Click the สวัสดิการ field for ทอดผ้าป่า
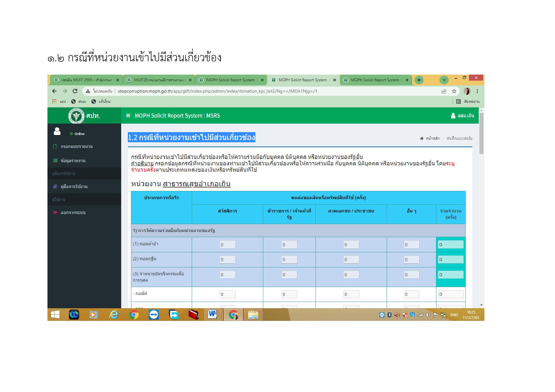555x392 pixels. pos(228,245)
